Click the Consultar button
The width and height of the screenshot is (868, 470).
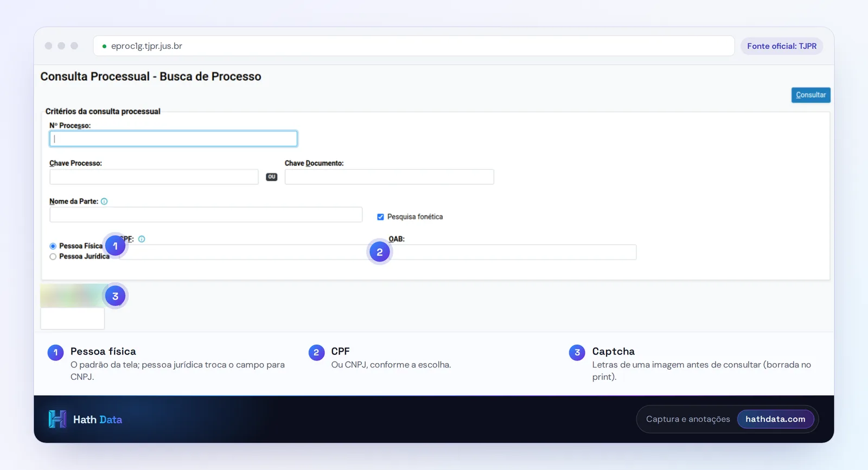tap(810, 95)
